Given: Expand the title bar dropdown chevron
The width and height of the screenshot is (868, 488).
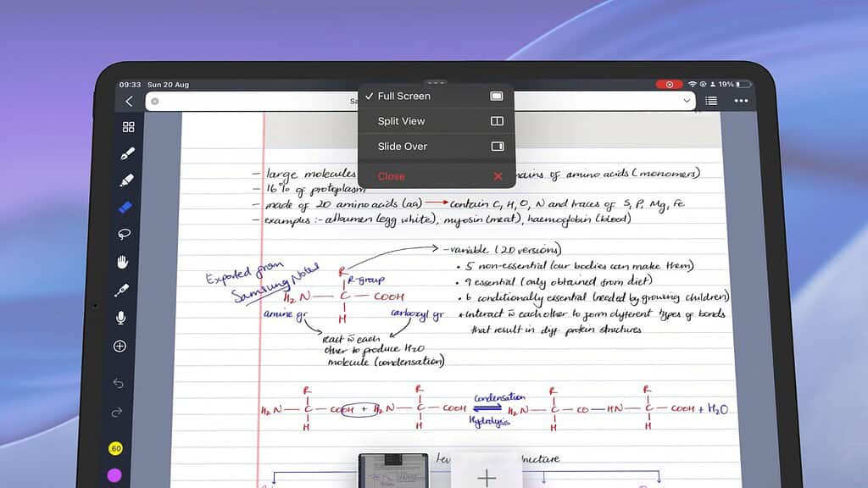Looking at the screenshot, I should 687,101.
